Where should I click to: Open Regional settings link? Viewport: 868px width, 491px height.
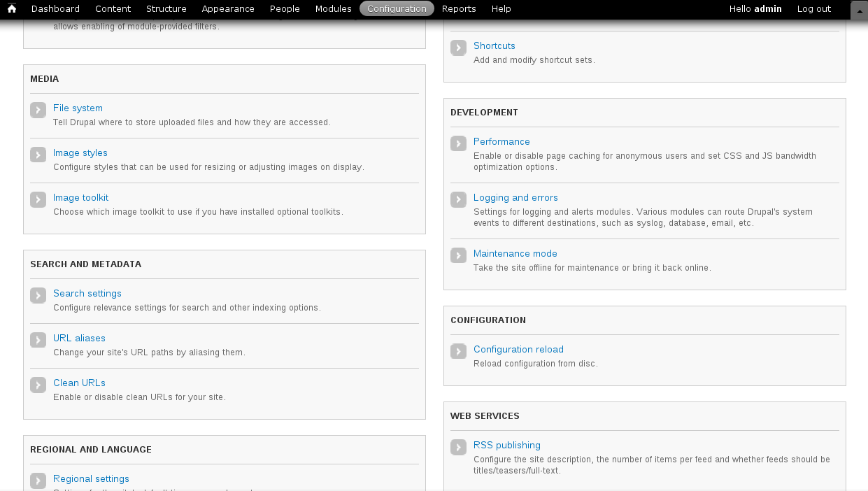tap(91, 479)
